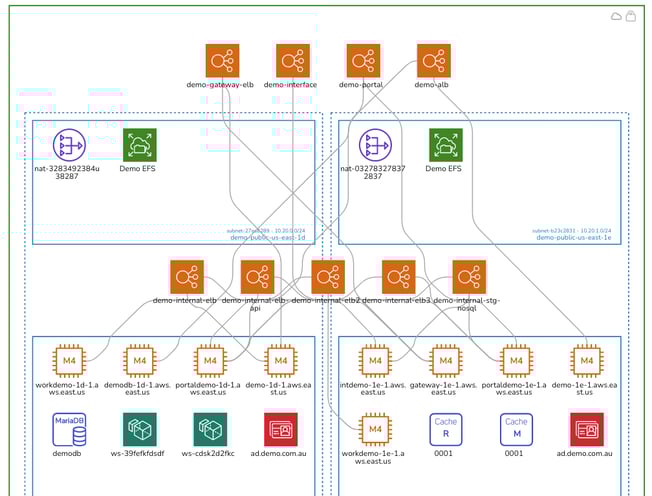Select the demodb MariaDB database icon
Viewport: 652px width, 496px height.
click(x=69, y=429)
